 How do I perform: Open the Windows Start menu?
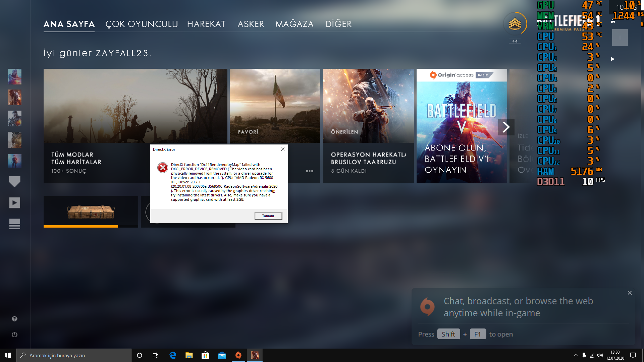coord(8,355)
